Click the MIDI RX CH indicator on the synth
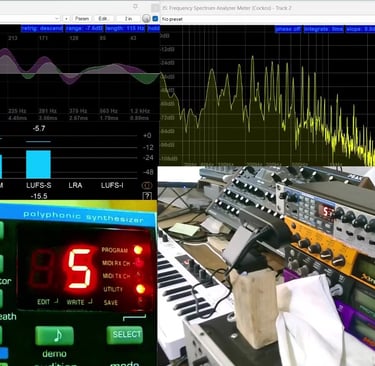Viewport: 375px width, 366px height. point(139,263)
